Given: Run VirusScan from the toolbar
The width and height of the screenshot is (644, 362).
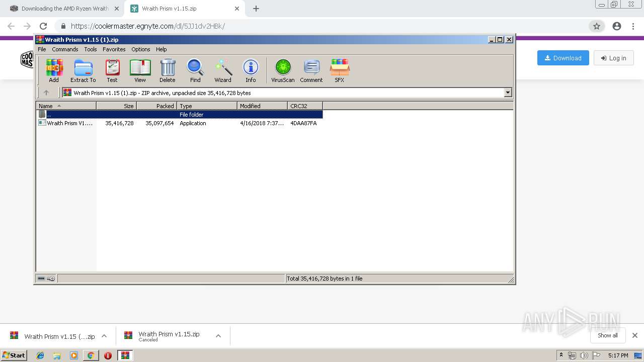Looking at the screenshot, I should [283, 70].
